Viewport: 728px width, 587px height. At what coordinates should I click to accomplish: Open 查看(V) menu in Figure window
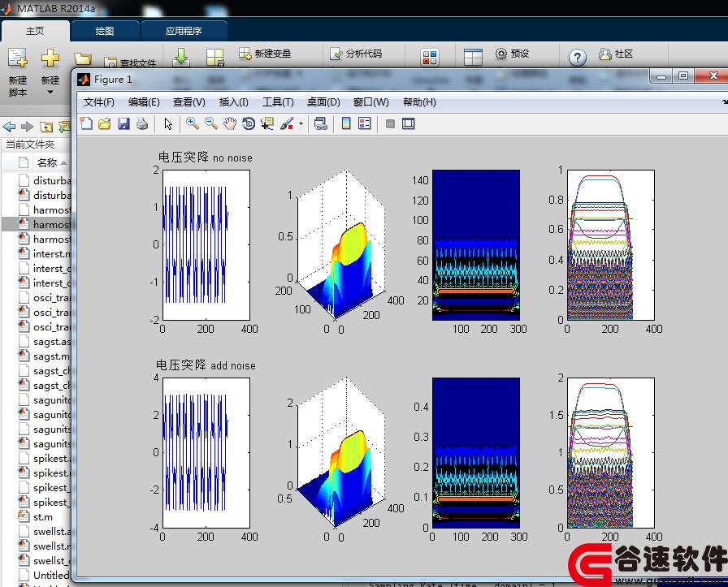coord(189,102)
